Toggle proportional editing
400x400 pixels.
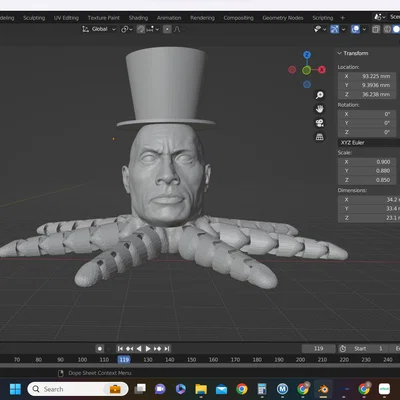[x=167, y=29]
